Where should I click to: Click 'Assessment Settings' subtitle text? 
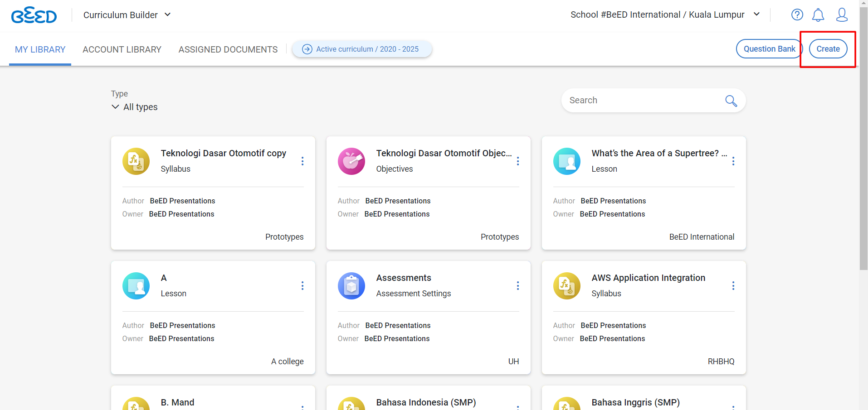414,294
